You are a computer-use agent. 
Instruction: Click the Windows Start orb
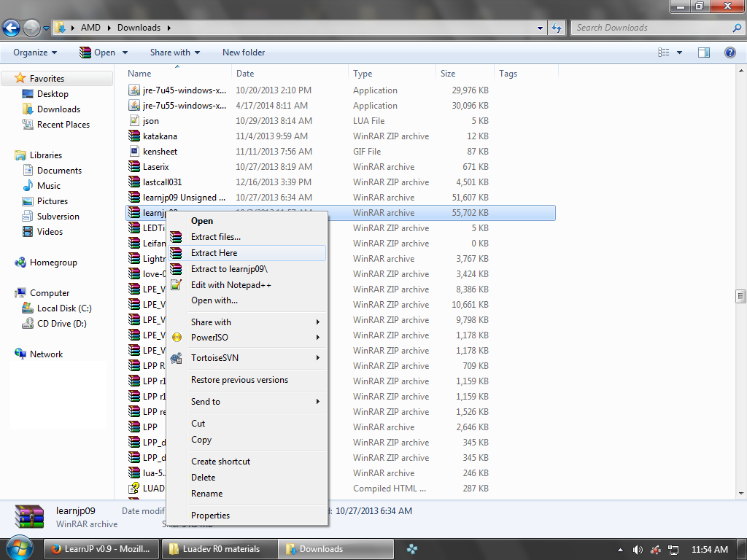click(20, 548)
